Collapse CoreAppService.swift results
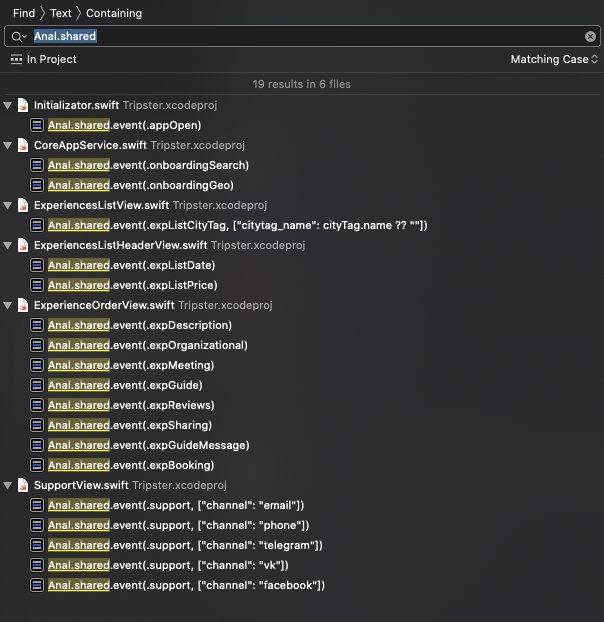Screen dimensions: 604x622 [8, 145]
